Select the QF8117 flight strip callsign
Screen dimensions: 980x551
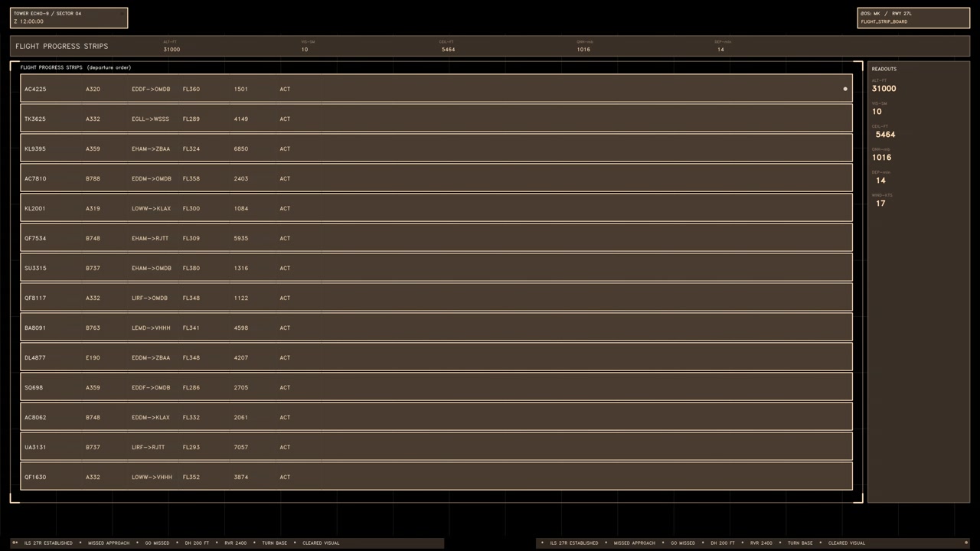tap(35, 298)
